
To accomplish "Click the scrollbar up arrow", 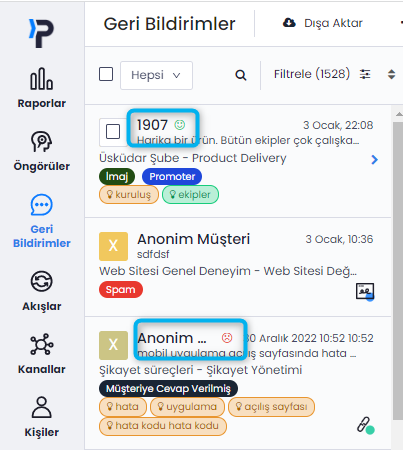I will click(x=399, y=114).
